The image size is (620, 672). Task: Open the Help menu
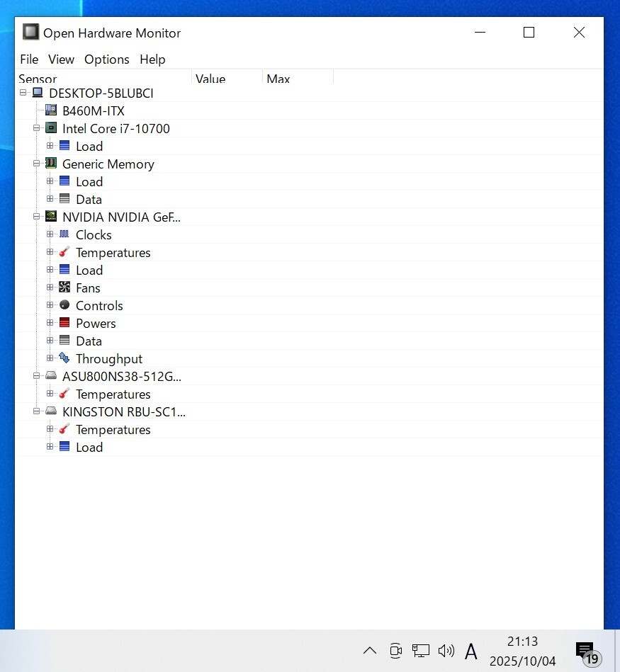(152, 59)
